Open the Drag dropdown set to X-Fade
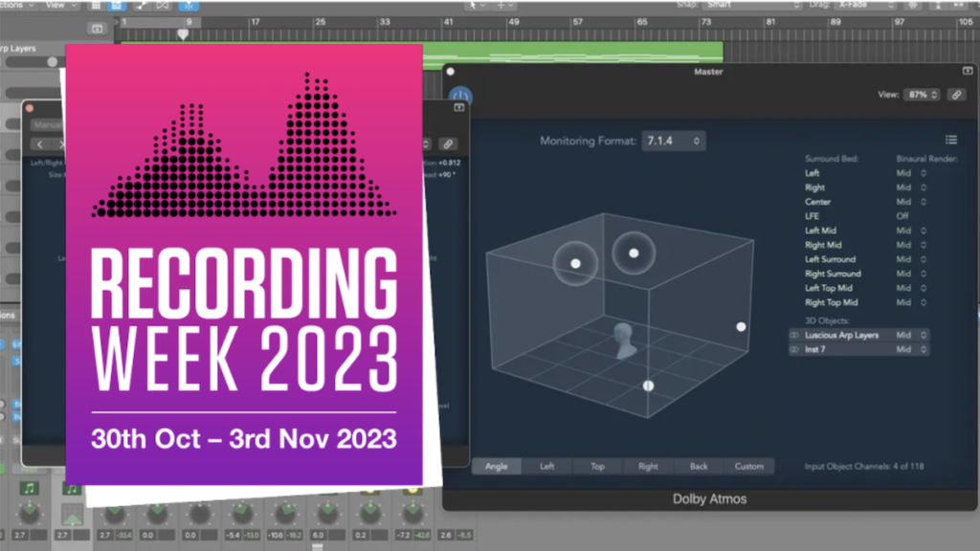The height and width of the screenshot is (551, 980). [x=865, y=5]
